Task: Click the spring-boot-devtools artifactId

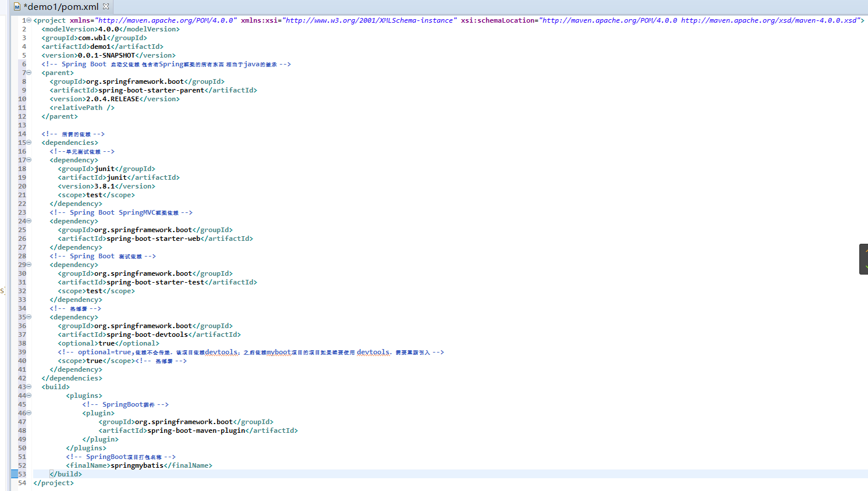Action: [x=147, y=335]
